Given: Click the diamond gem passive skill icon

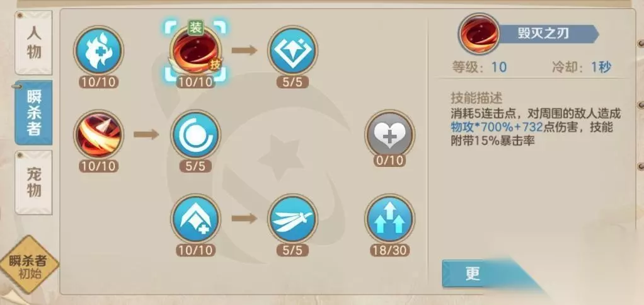Looking at the screenshot, I should pyautogui.click(x=292, y=50).
